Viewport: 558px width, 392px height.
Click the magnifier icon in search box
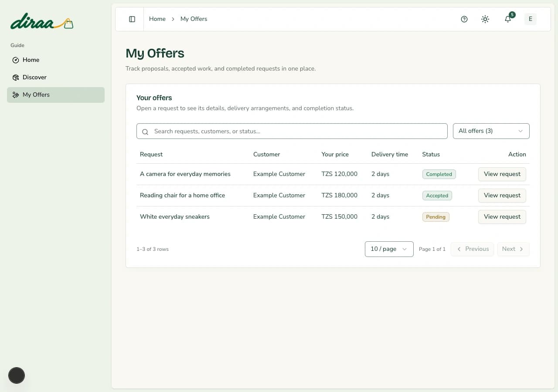[146, 132]
